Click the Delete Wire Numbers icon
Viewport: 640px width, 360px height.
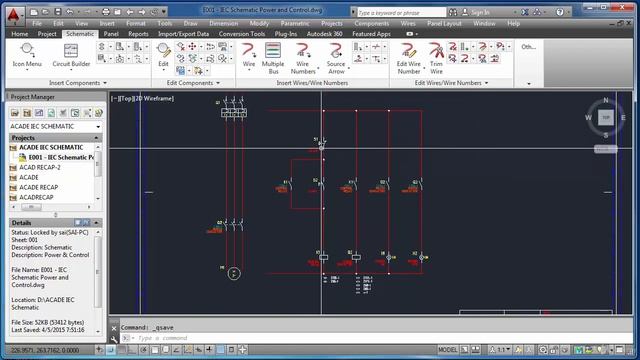tap(453, 47)
